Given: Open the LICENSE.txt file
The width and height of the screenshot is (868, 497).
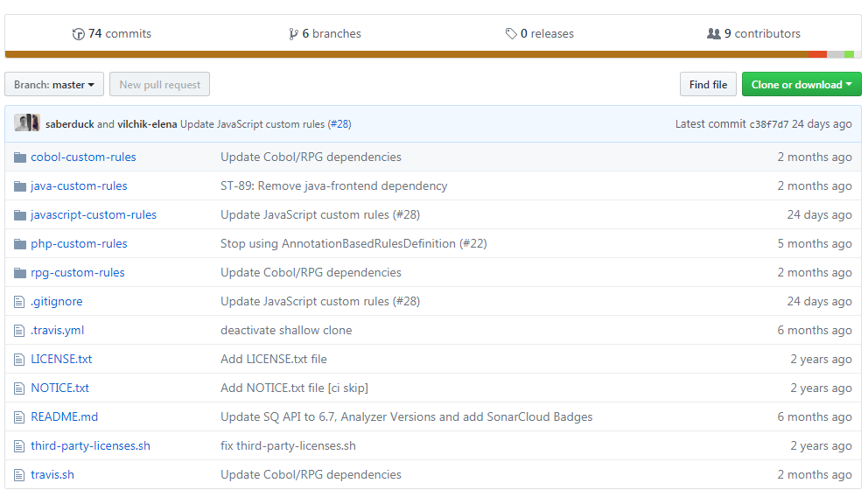Looking at the screenshot, I should (x=61, y=359).
